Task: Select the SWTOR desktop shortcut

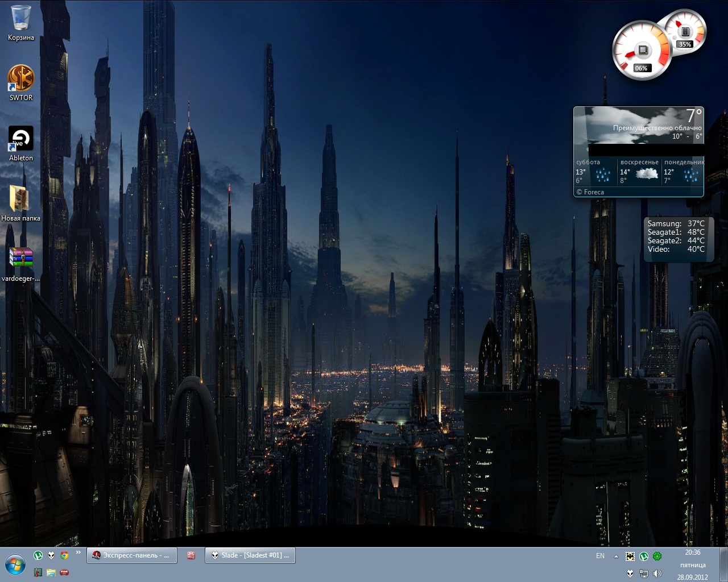Action: pos(21,83)
